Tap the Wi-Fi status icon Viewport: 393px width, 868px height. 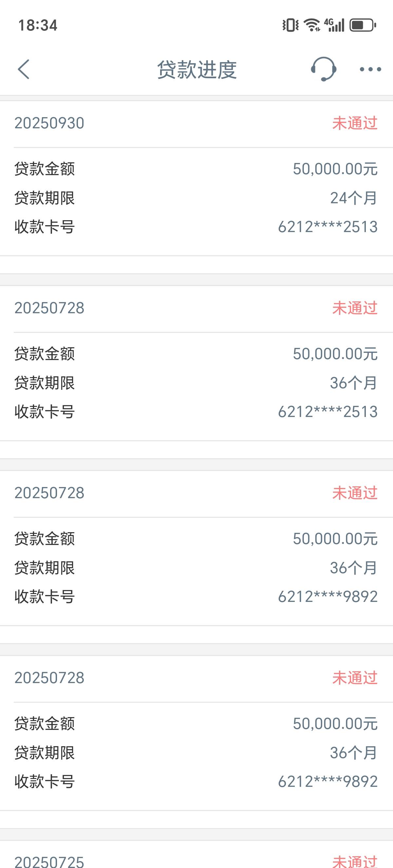click(x=311, y=25)
